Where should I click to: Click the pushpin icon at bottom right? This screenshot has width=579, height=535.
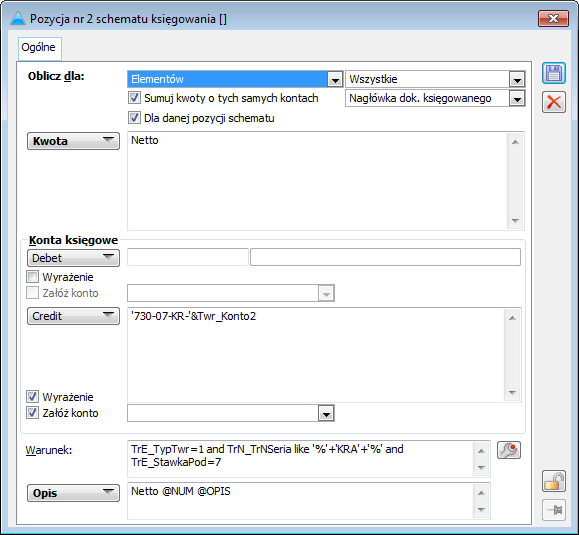pos(554,510)
